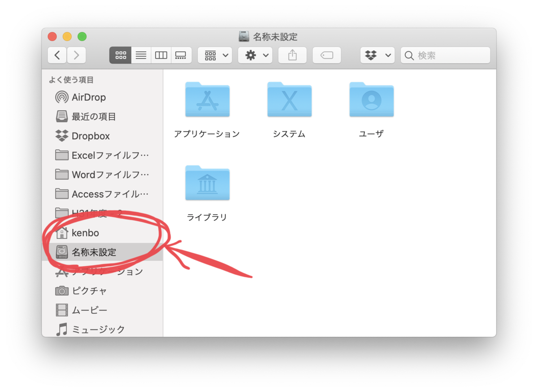Go forward with the right chevron button
The height and width of the screenshot is (392, 538).
(77, 55)
